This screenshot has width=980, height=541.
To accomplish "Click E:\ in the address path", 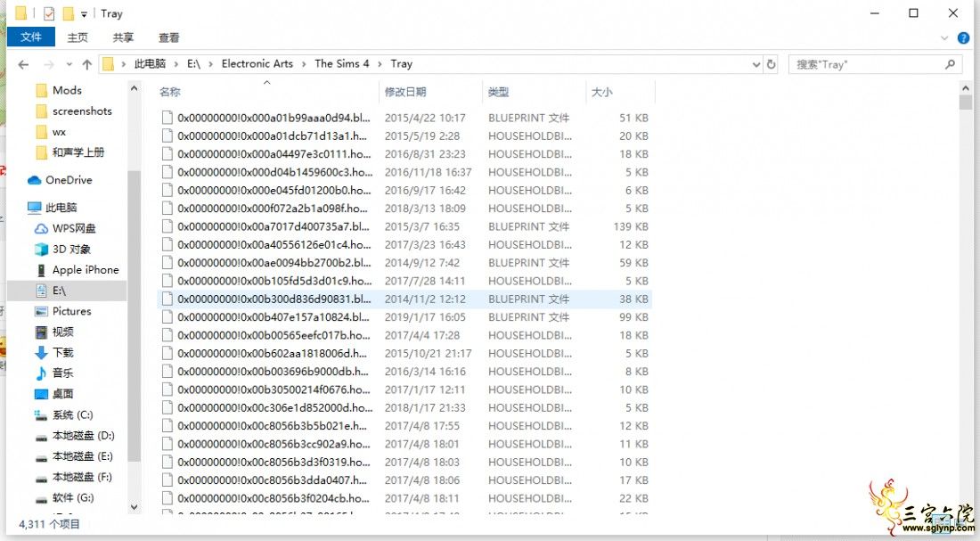I will [193, 64].
